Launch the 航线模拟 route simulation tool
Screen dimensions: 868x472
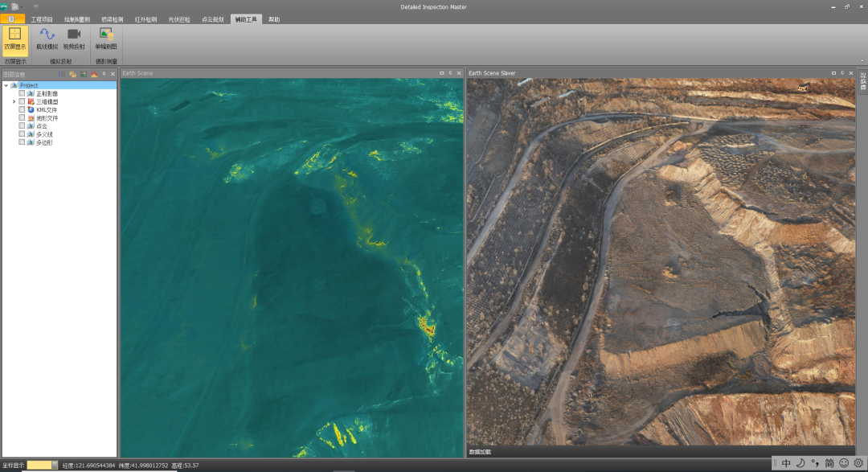tap(47, 40)
